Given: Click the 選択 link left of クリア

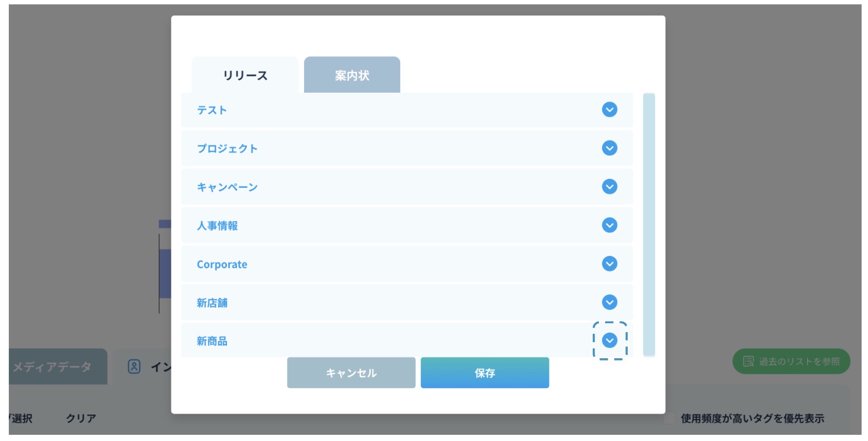Looking at the screenshot, I should 21,419.
